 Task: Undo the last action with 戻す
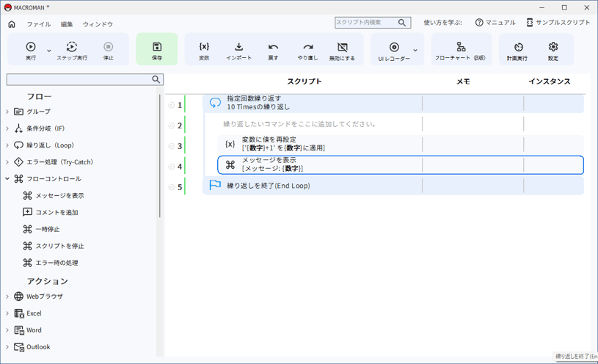[x=273, y=49]
